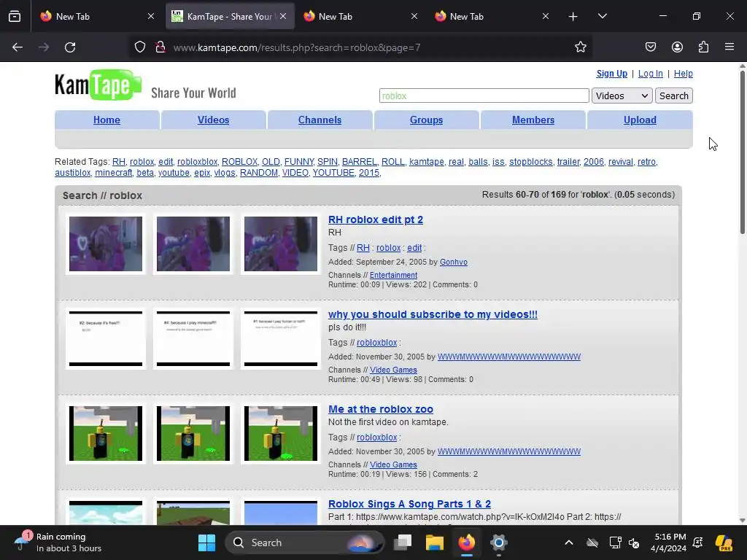The width and height of the screenshot is (747, 560).
Task: Show hidden system tray icons
Action: [x=569, y=542]
